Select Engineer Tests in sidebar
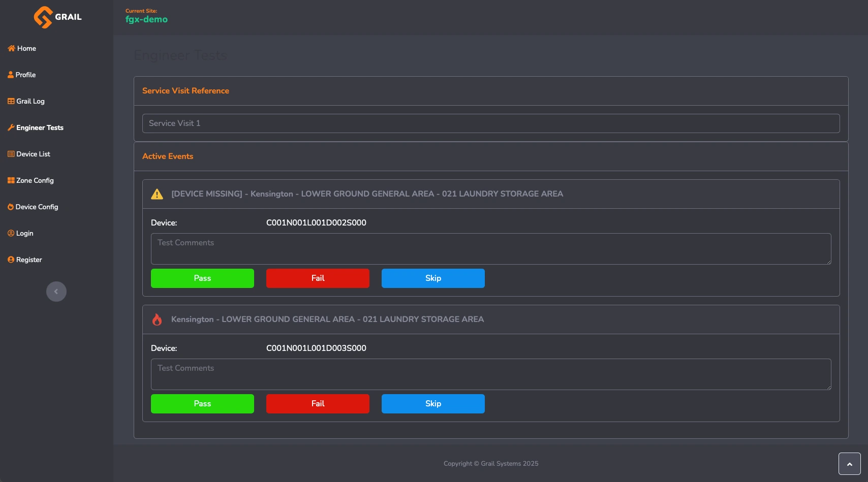Viewport: 868px width, 482px height. point(40,127)
